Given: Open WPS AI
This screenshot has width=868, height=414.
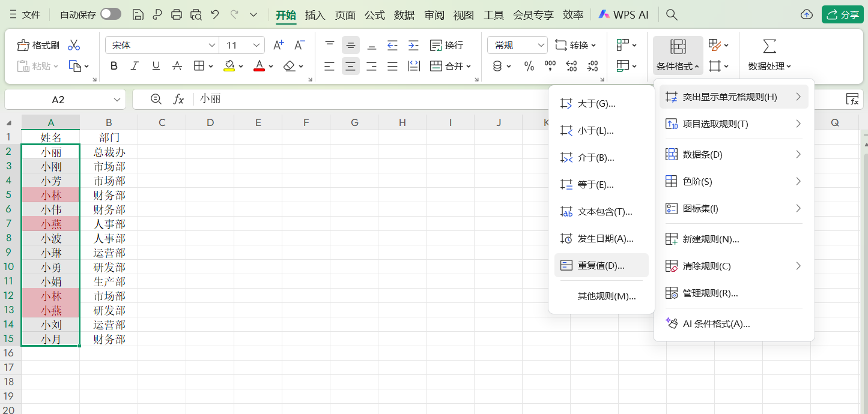Looking at the screenshot, I should pos(624,14).
